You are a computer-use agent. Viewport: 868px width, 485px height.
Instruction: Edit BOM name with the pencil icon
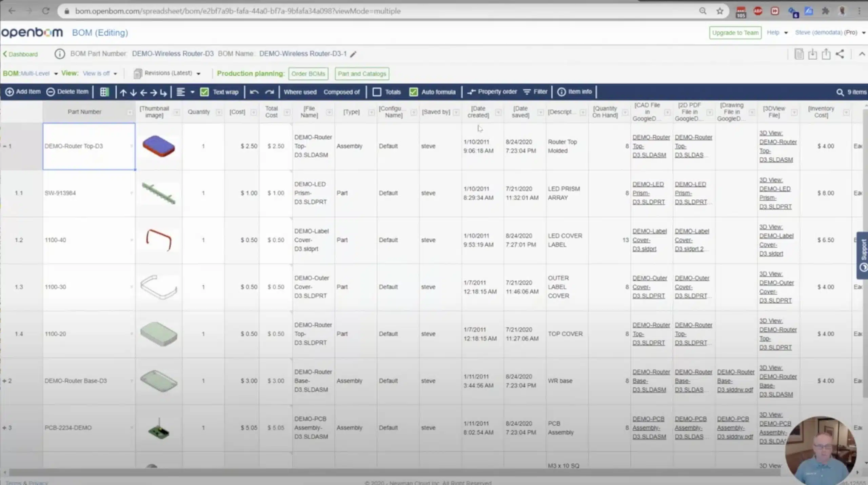click(x=353, y=54)
